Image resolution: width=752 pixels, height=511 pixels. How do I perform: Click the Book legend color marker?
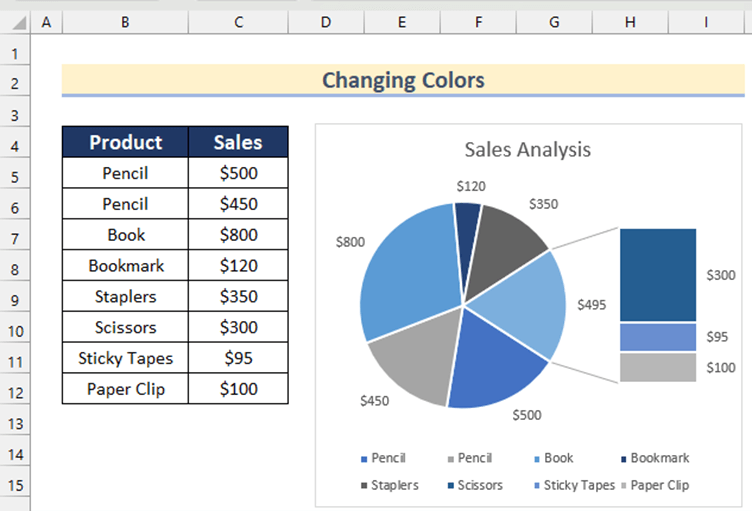click(538, 459)
